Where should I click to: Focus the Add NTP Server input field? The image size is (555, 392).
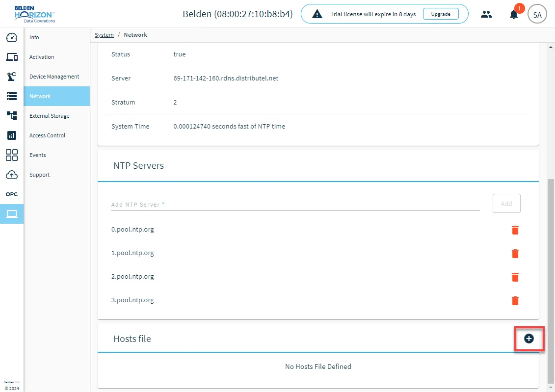coord(295,204)
